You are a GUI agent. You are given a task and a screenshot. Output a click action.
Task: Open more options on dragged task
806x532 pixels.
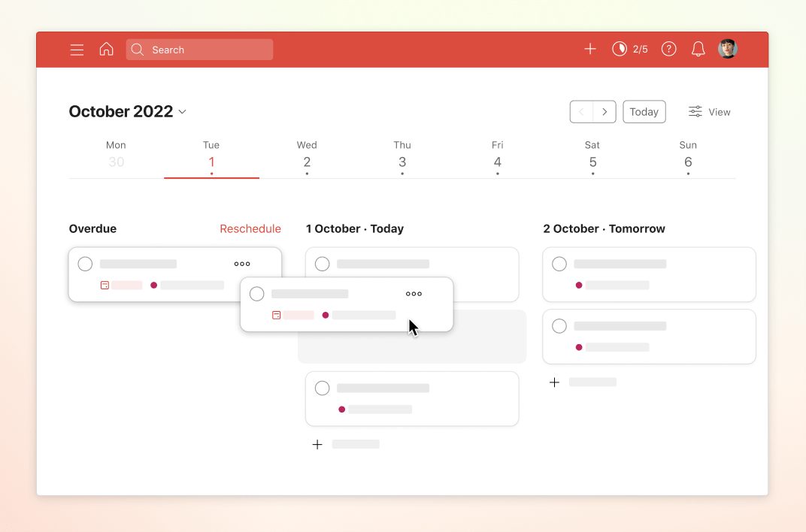tap(414, 294)
